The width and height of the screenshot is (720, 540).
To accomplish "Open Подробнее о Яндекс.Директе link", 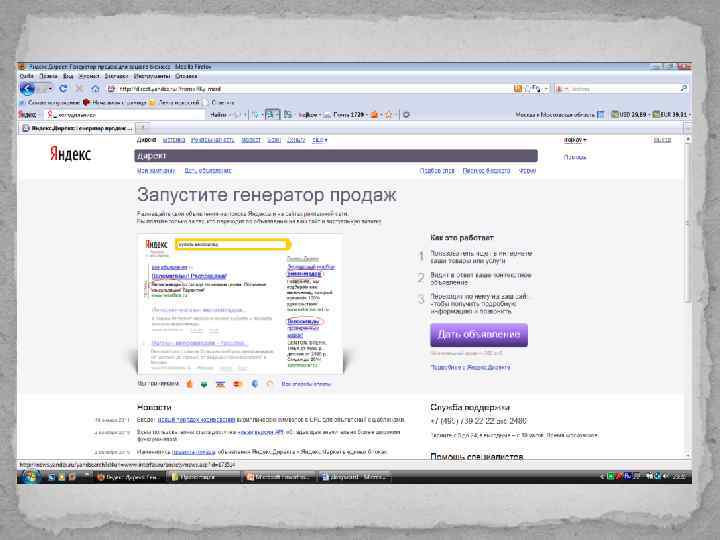I will pos(470,367).
